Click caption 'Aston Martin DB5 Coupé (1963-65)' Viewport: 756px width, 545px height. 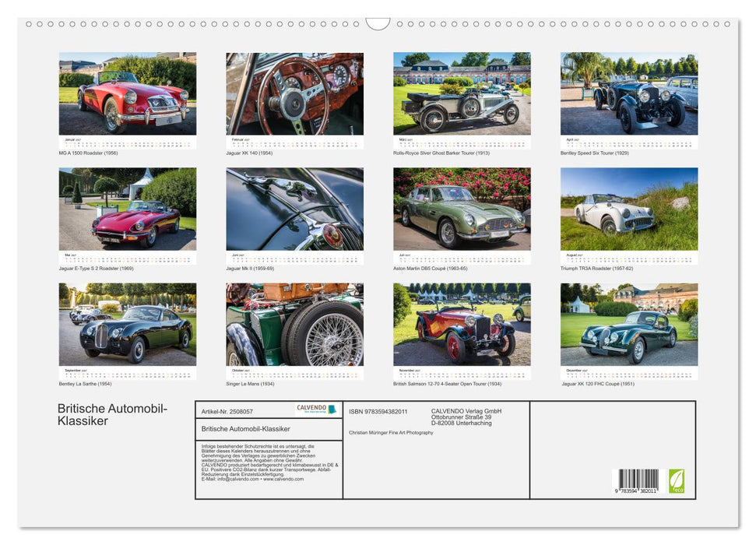click(x=430, y=268)
